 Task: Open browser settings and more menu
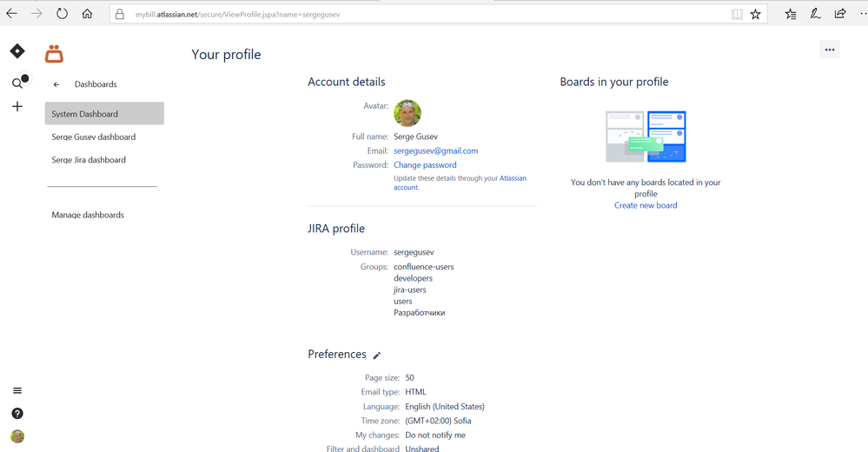pyautogui.click(x=864, y=15)
